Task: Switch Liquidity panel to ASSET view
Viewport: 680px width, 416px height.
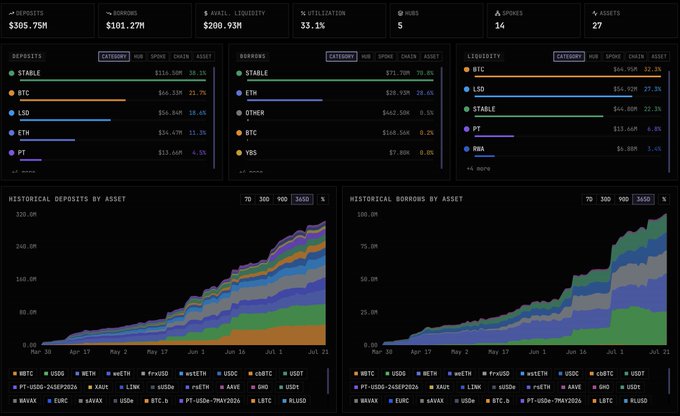Action: [x=659, y=56]
